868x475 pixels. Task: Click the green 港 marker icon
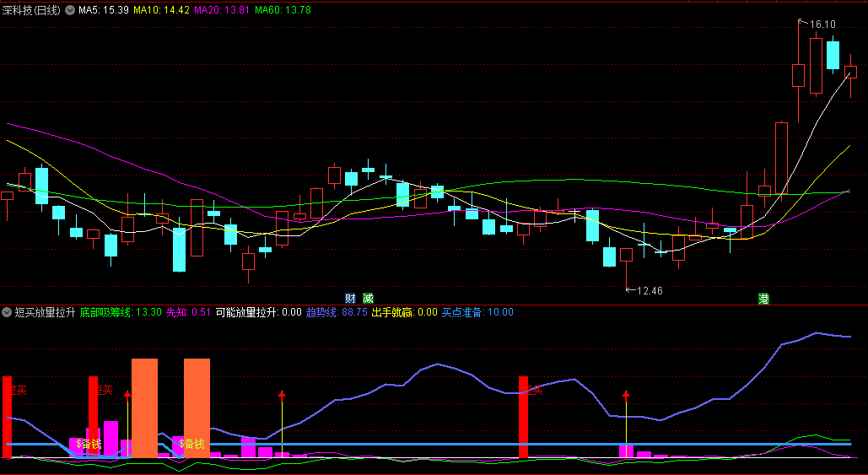763,299
